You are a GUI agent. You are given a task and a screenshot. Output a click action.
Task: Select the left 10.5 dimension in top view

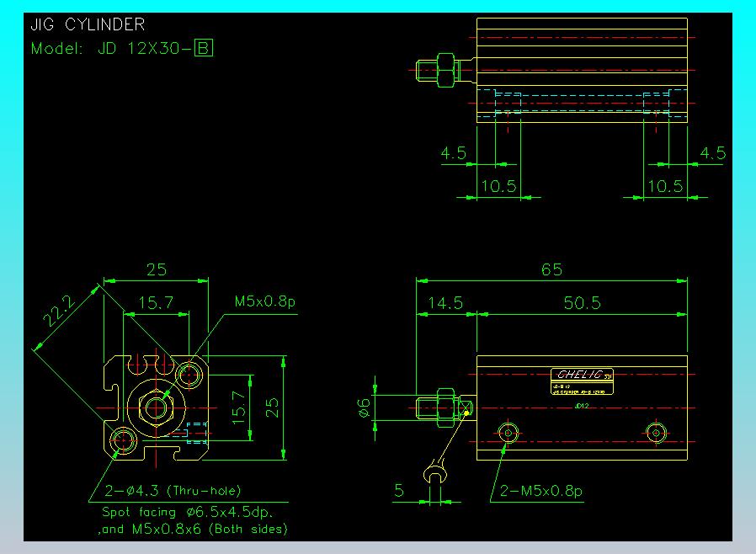pyautogui.click(x=499, y=186)
